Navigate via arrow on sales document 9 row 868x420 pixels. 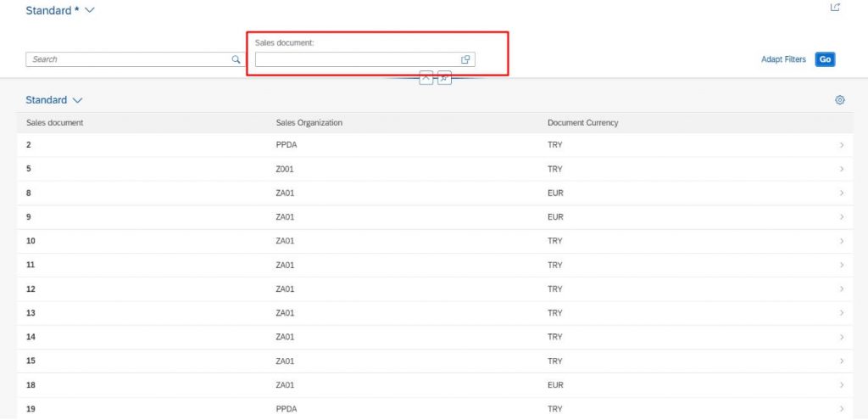(842, 217)
